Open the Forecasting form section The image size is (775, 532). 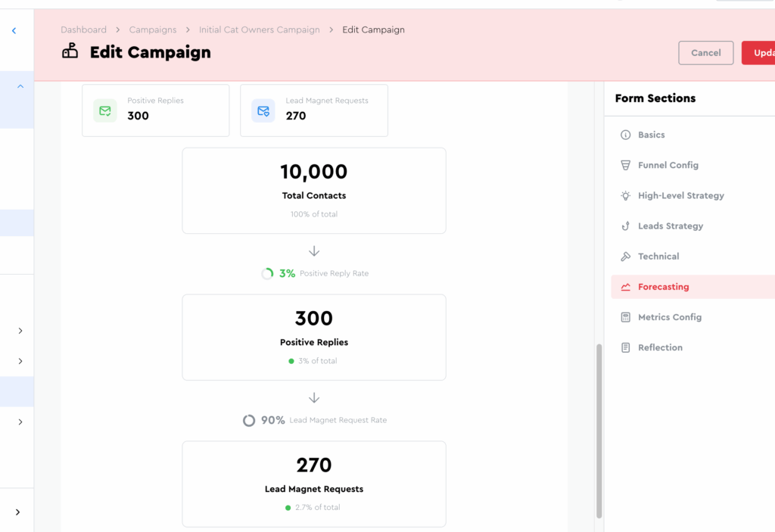coord(663,287)
